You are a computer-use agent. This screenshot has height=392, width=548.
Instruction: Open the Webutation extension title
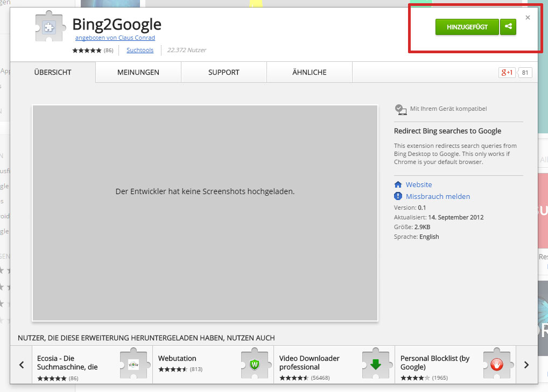tap(177, 359)
